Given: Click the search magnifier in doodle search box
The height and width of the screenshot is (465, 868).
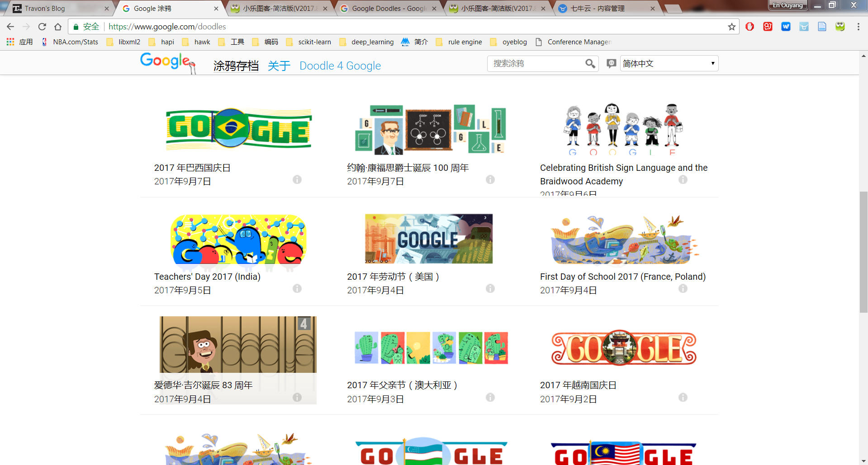Looking at the screenshot, I should [590, 64].
